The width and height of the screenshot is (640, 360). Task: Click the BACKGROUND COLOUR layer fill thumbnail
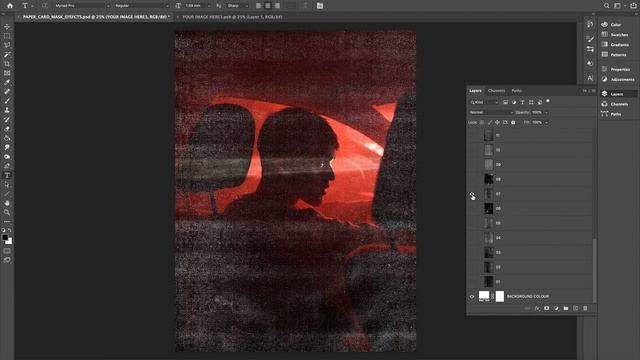484,296
